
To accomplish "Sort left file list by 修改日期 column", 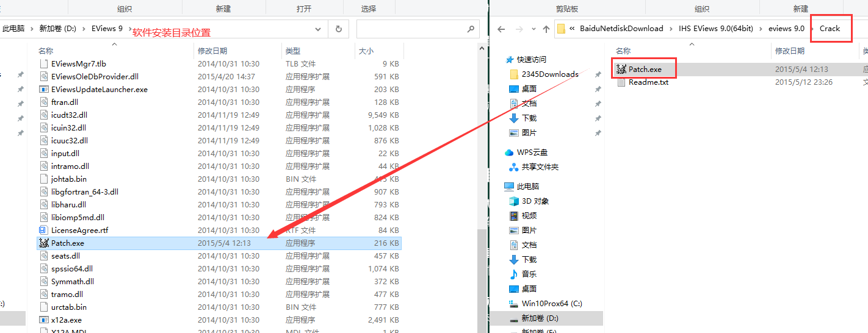I will 212,51.
